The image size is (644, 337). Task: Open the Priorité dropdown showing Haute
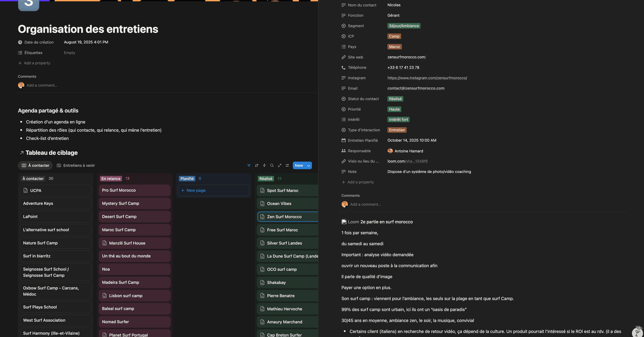[x=394, y=109]
